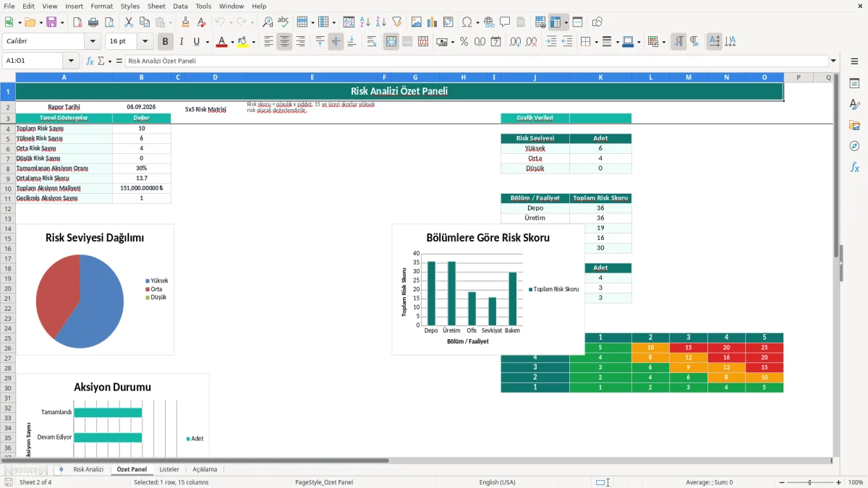Export directly as PDF
Image resolution: width=868 pixels, height=488 pixels.
coord(77,22)
